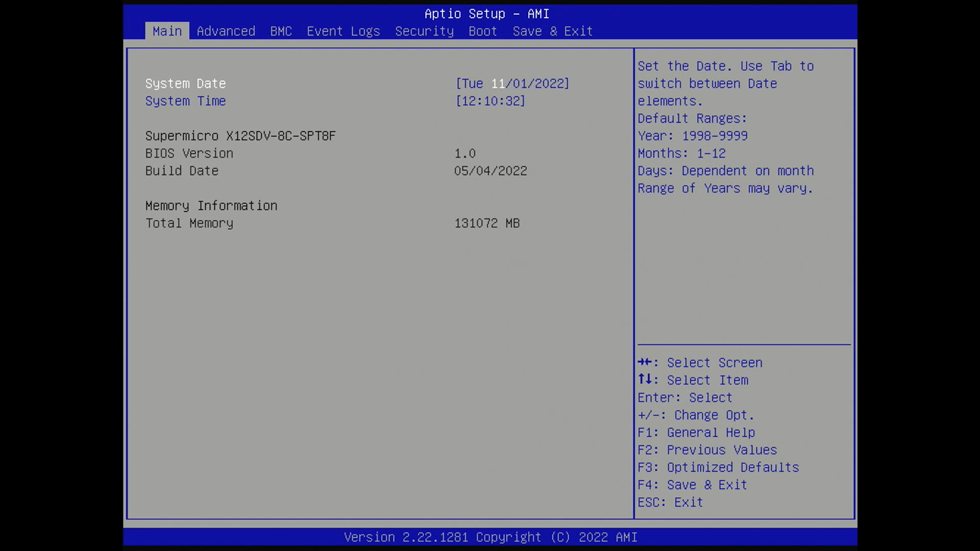Click the Total Memory label

pos(189,223)
